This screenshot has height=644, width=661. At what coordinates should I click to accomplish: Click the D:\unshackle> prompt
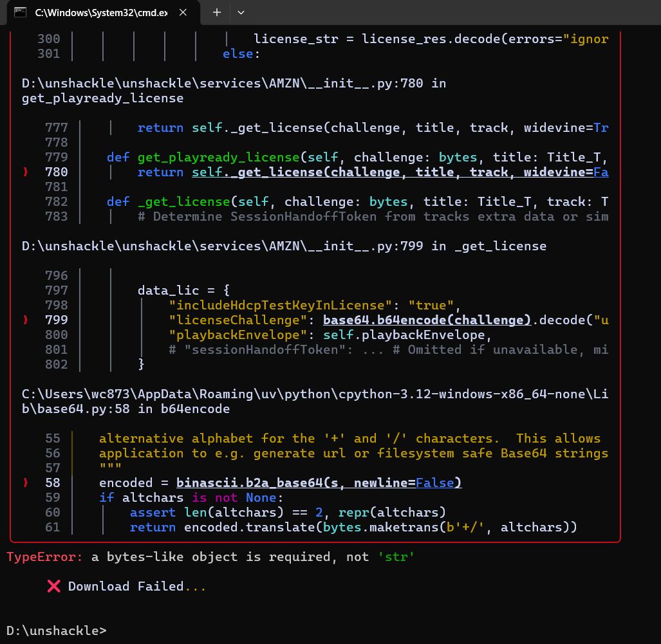click(57, 630)
